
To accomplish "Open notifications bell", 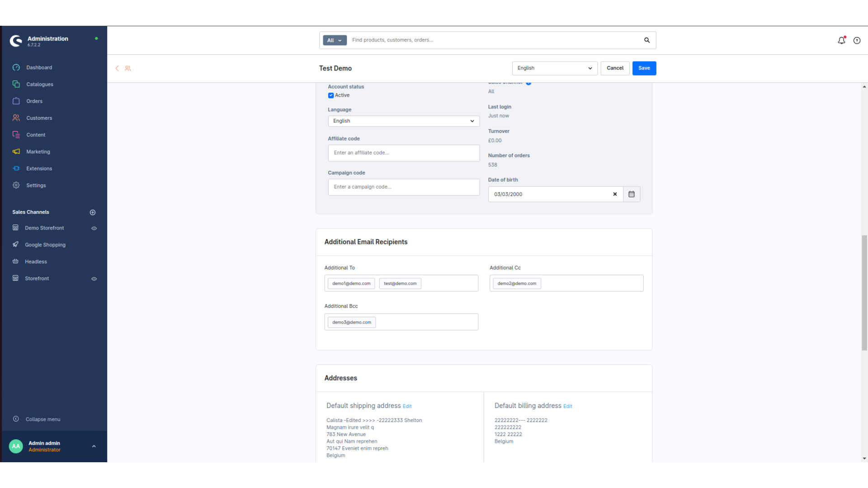I will 841,40.
